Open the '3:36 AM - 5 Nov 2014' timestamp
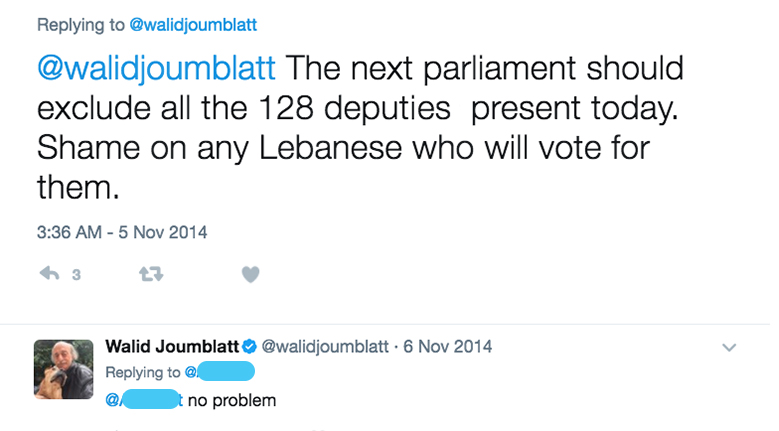This screenshot has width=779, height=431. point(121,232)
